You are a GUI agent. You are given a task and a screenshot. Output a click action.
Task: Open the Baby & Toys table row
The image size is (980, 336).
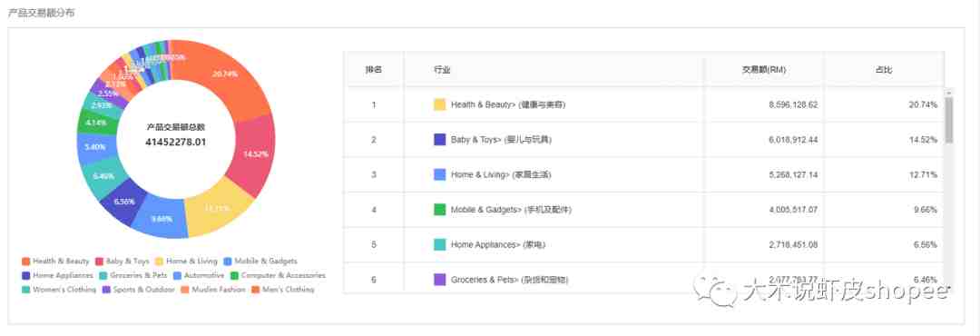pyautogui.click(x=643, y=140)
